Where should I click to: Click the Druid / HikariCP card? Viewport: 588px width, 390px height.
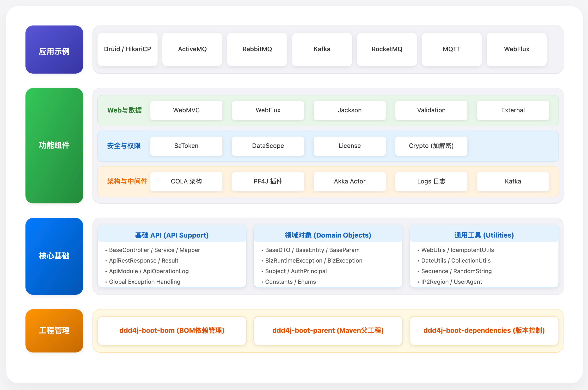pos(128,49)
